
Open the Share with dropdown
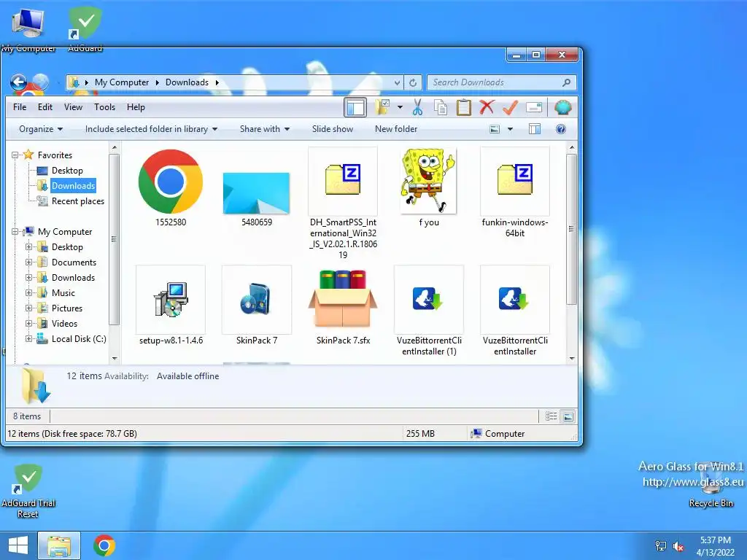pyautogui.click(x=264, y=129)
